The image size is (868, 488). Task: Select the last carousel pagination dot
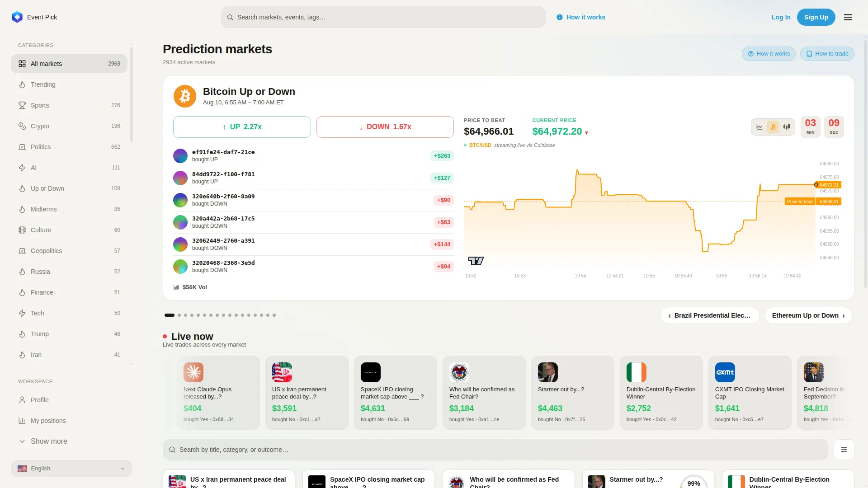[x=274, y=315]
